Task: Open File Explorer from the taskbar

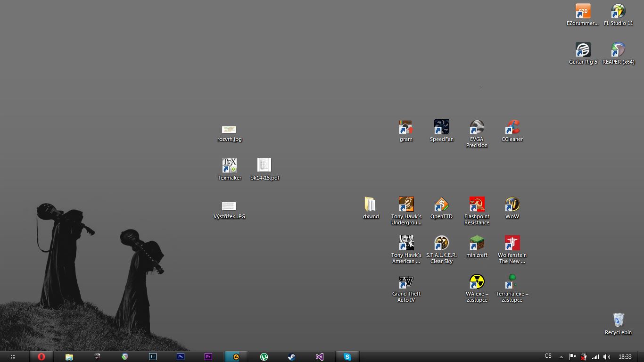Action: pyautogui.click(x=69, y=357)
